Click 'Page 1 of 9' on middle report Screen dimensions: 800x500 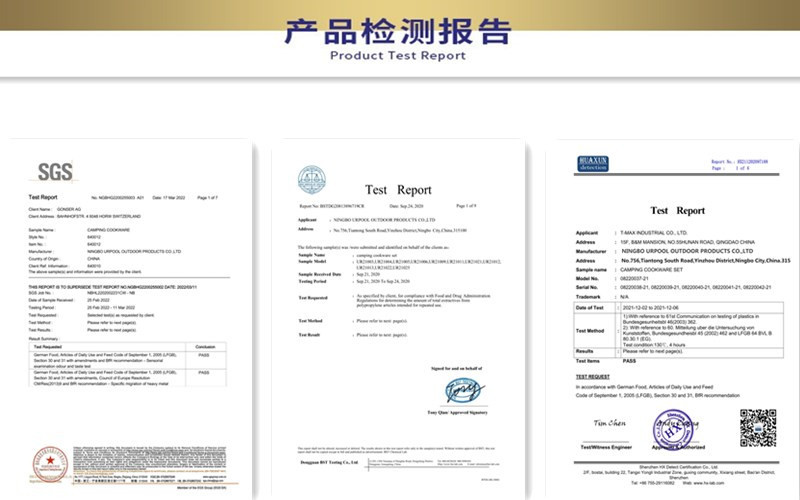[466, 206]
